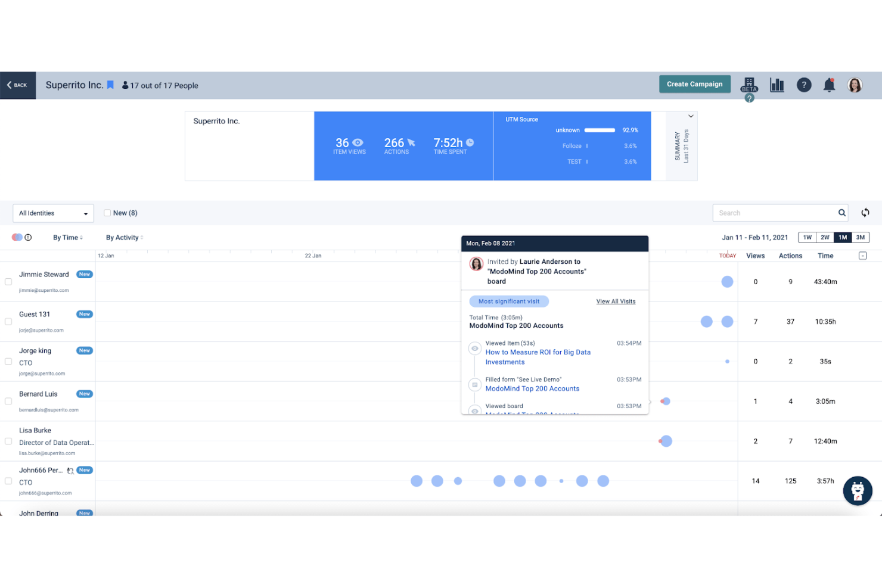Viewport: 882px width, 588px height.
Task: Sort By Time
Action: point(68,238)
